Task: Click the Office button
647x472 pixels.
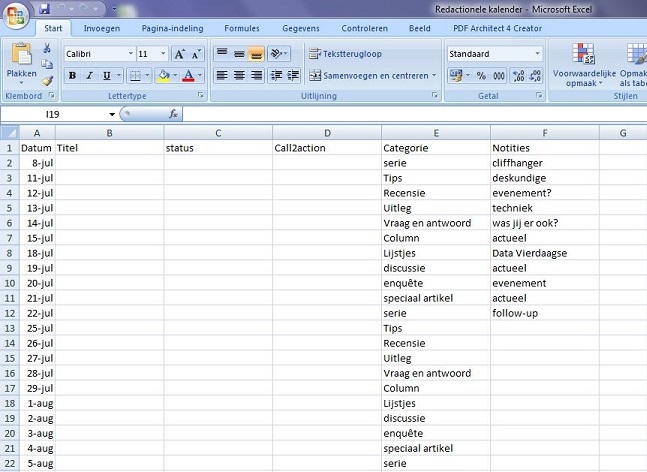Action: (x=16, y=17)
